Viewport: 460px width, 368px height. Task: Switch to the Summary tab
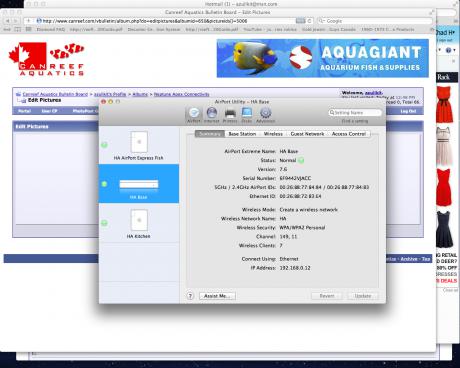point(210,134)
